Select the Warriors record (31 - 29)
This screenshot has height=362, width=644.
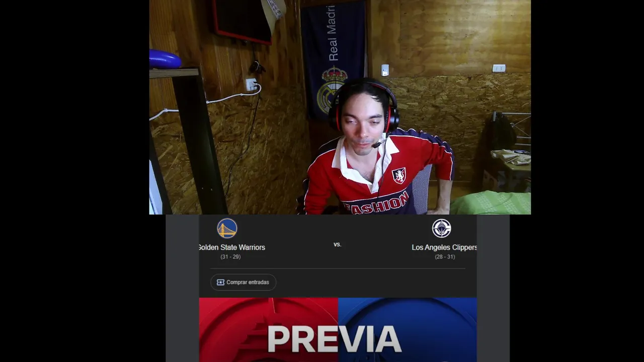230,257
